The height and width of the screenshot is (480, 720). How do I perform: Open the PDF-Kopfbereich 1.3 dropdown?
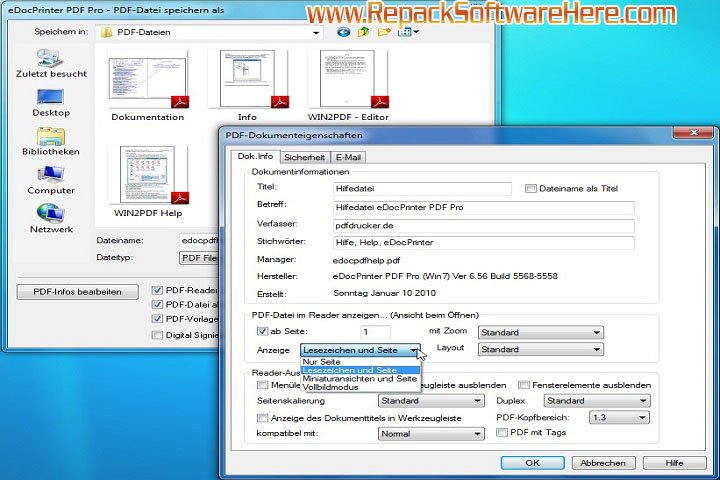click(x=619, y=418)
